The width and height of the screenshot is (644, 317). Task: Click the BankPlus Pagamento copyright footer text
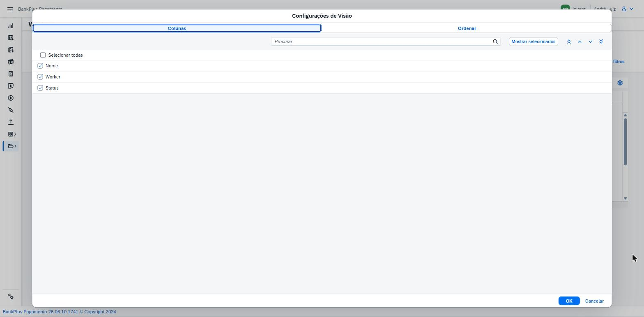click(60, 312)
